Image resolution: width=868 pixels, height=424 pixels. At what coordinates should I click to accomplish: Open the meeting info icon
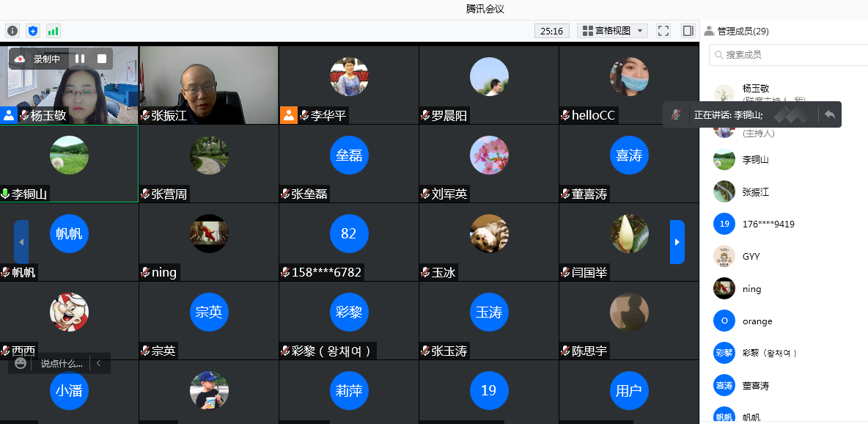coord(12,31)
